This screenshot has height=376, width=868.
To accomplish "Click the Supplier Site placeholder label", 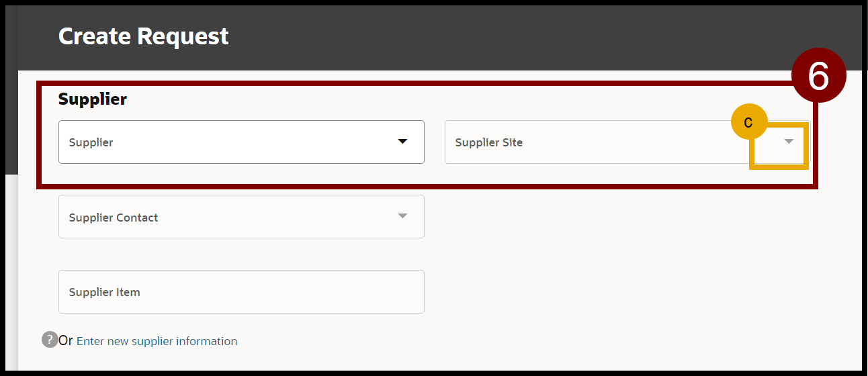I will click(x=488, y=142).
